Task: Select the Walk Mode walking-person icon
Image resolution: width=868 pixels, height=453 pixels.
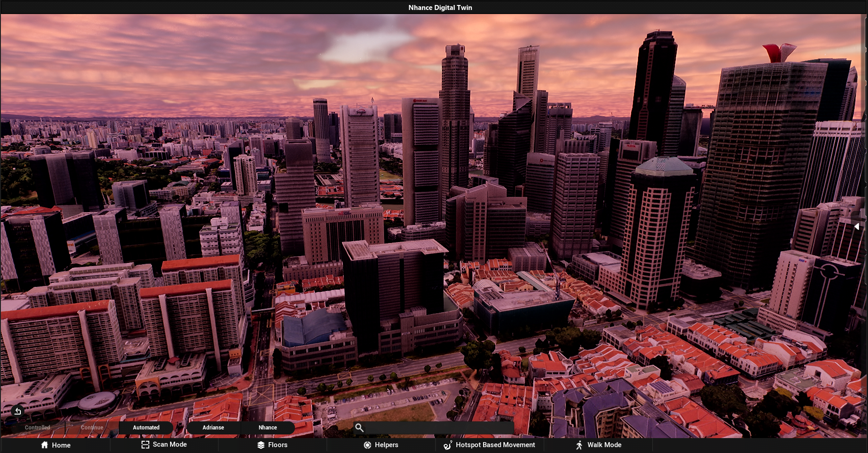Action: (x=579, y=445)
